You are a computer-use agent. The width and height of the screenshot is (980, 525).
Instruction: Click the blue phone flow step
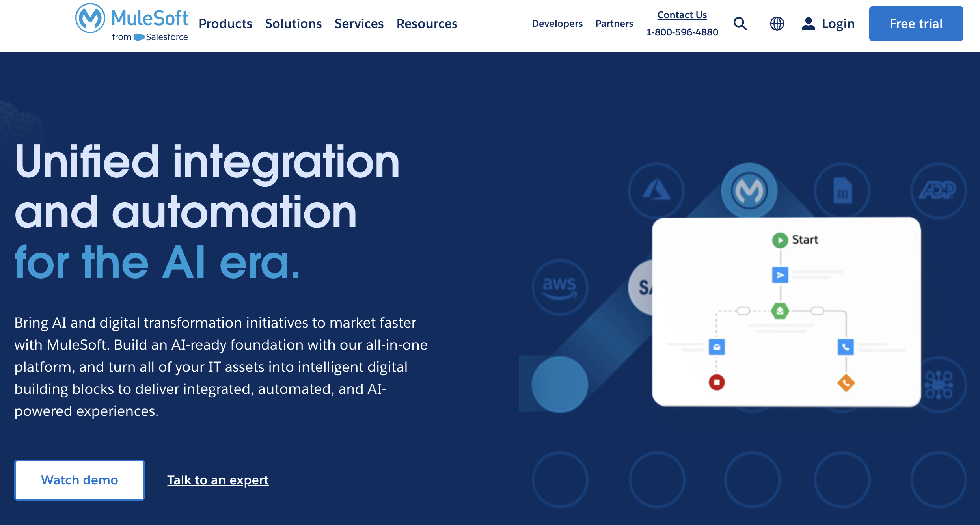click(846, 347)
